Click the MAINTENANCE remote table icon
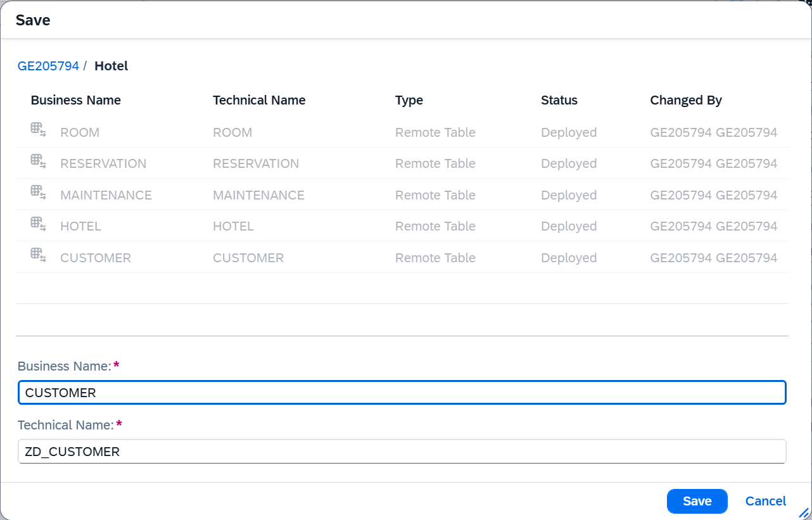The image size is (812, 520). pos(39,193)
